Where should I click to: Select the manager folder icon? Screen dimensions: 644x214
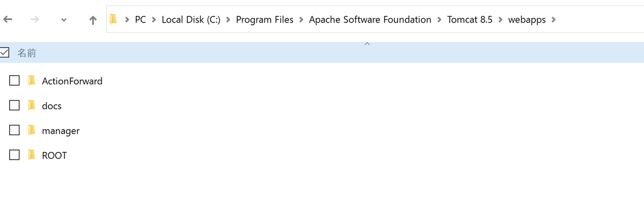pyautogui.click(x=32, y=130)
